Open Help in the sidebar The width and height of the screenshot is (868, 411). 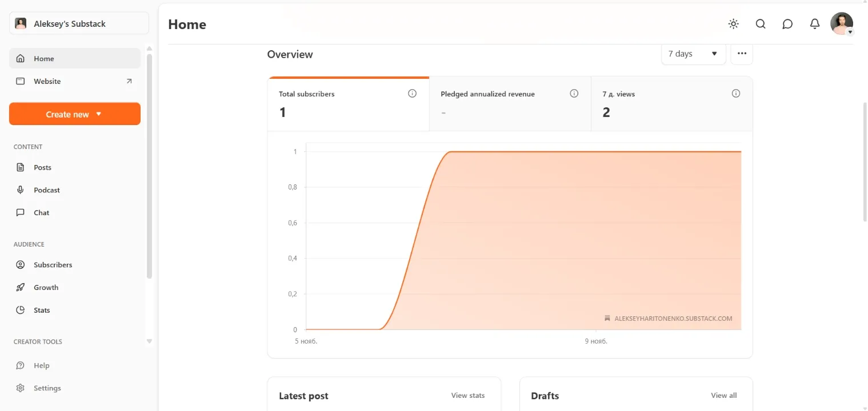pos(75,365)
